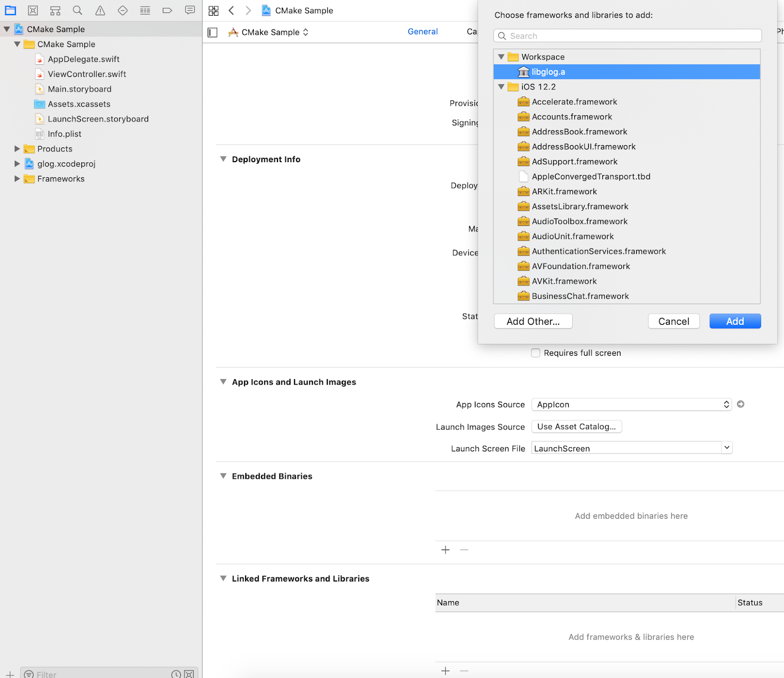Open the Report navigator speech bubble icon
This screenshot has width=784, height=678.
click(190, 10)
